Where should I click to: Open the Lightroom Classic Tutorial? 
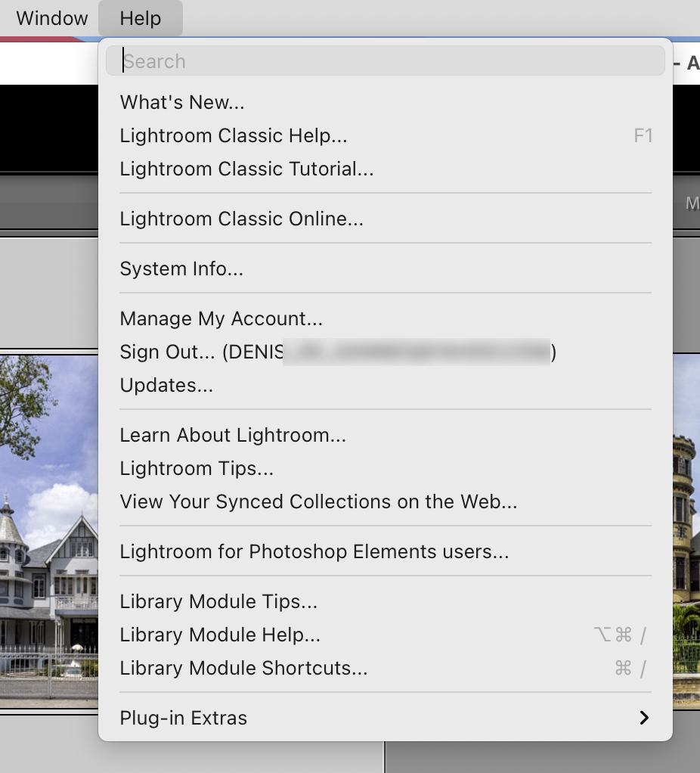(246, 169)
